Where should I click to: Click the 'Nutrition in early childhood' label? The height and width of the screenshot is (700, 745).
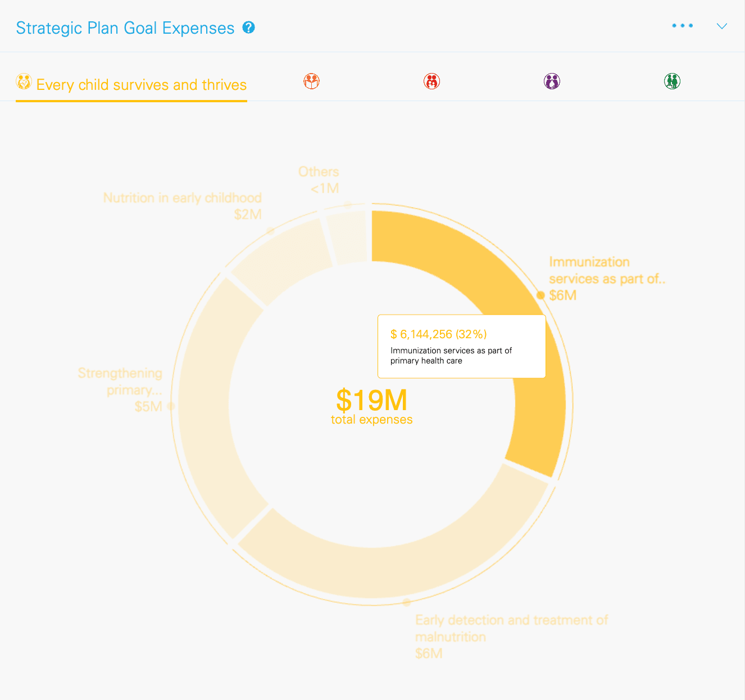point(182,198)
